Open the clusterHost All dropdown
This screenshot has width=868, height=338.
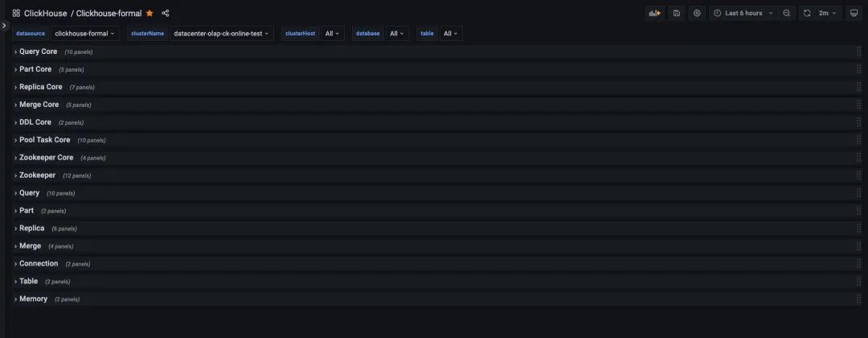tap(333, 34)
